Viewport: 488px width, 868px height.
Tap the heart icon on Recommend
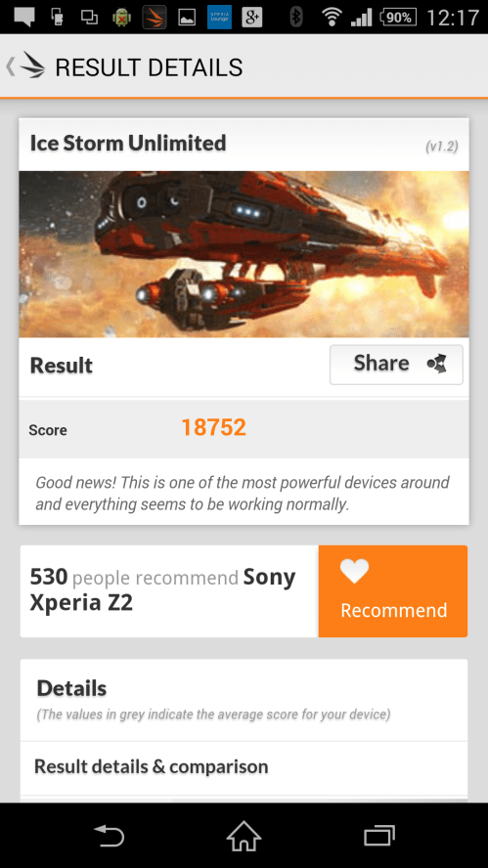coord(354,571)
